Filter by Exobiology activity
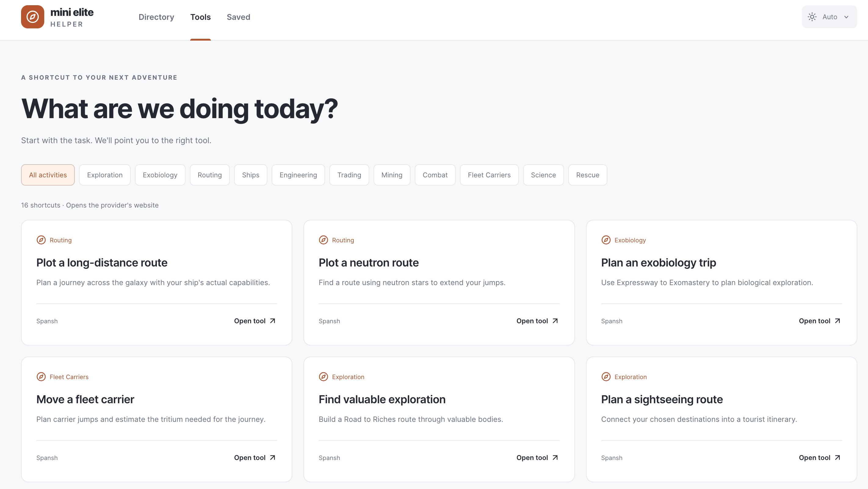 (160, 175)
